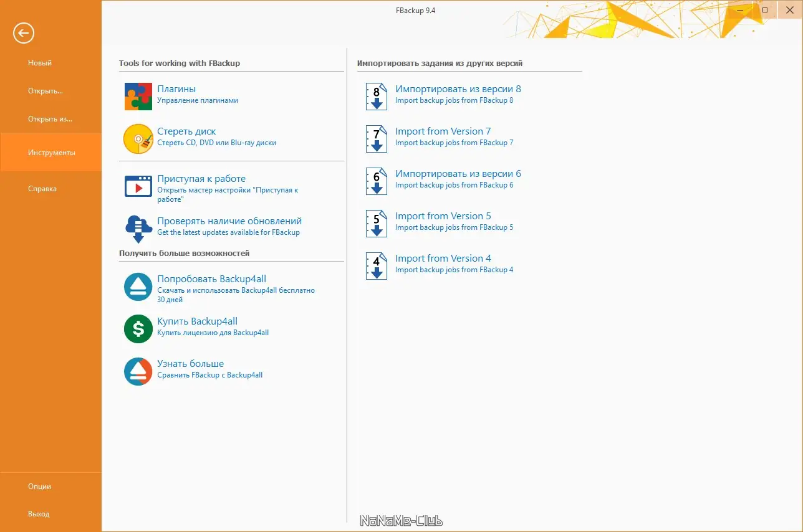
Task: Open the Плагины link
Action: tap(176, 89)
